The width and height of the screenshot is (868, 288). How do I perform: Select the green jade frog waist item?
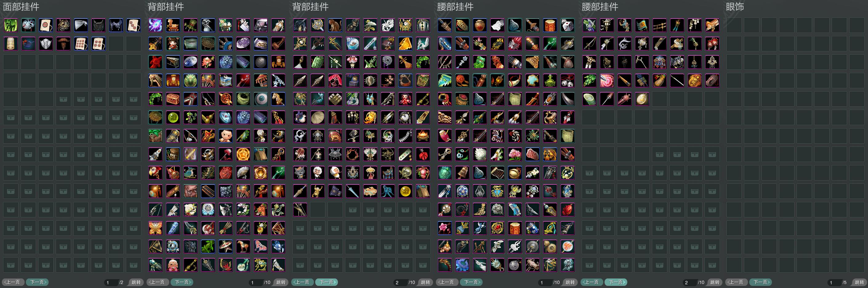[x=480, y=62]
